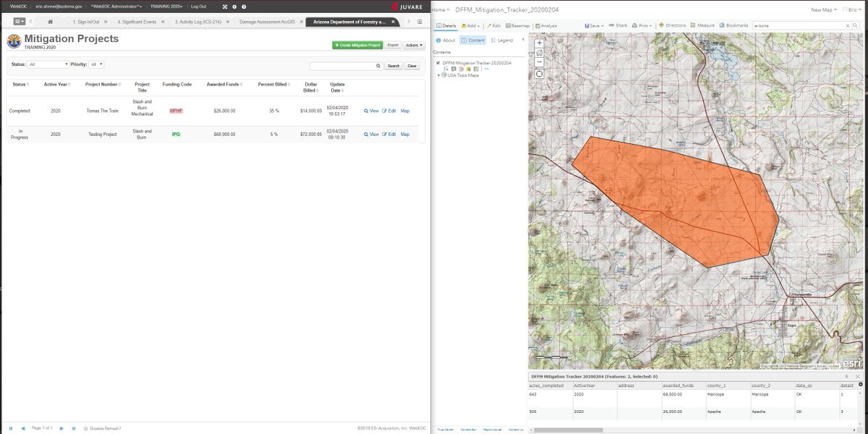Open Map for Testing Project

[x=405, y=134]
